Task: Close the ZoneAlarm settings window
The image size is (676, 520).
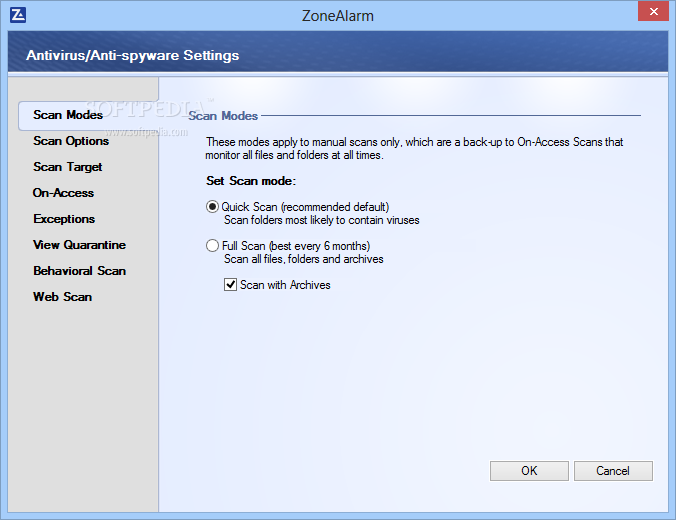Action: pyautogui.click(x=653, y=11)
